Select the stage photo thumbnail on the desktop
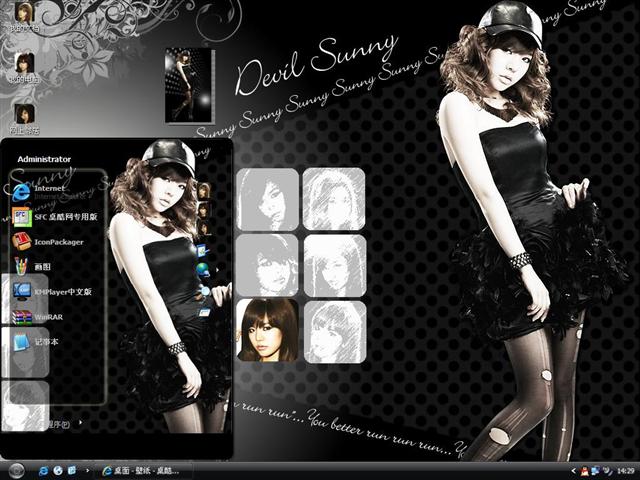 click(189, 86)
